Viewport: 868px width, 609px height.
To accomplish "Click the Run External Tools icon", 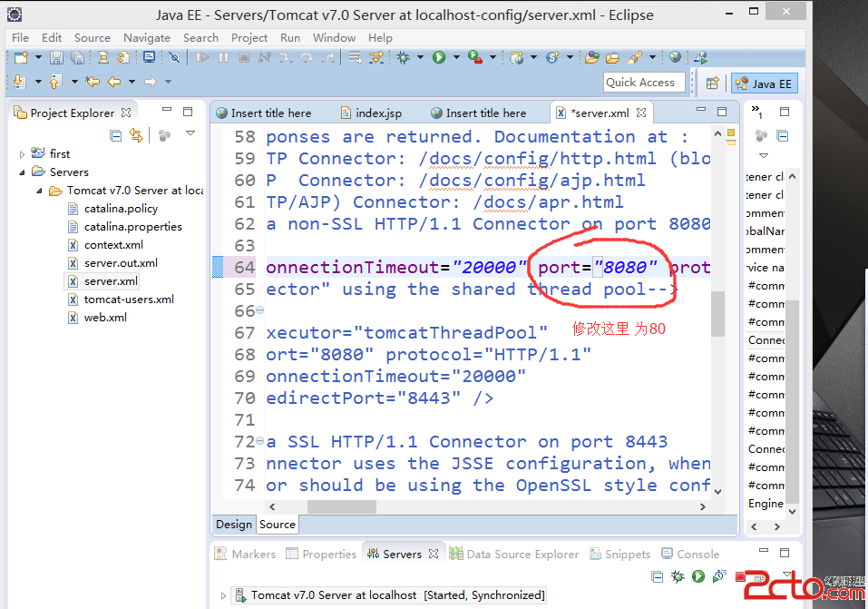I will pos(475,57).
